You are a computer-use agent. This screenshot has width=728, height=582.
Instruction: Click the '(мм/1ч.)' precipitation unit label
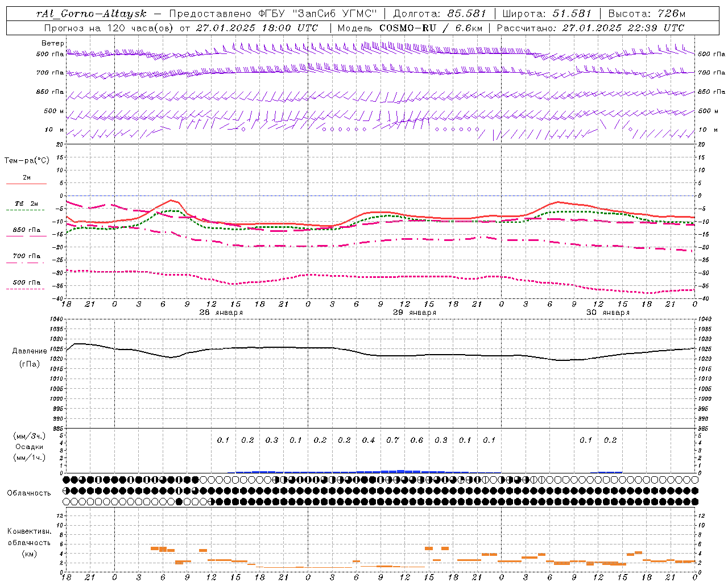pyautogui.click(x=30, y=458)
